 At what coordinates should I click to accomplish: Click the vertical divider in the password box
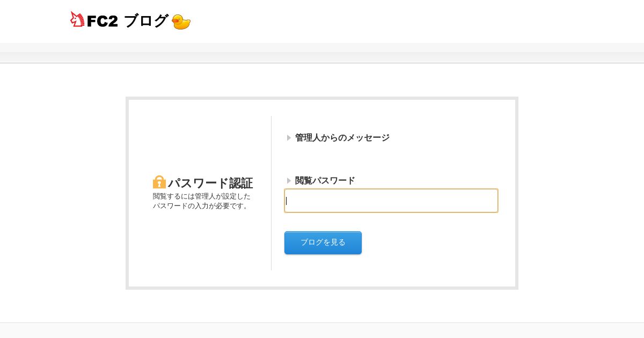pos(271,193)
